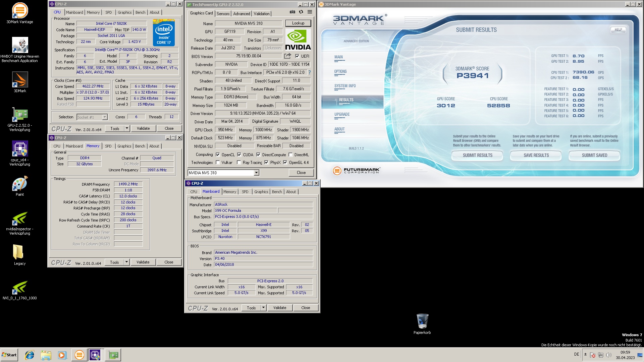Open the Papierkorb recycle bin
Viewport: 644px width, 362px height.
422,324
